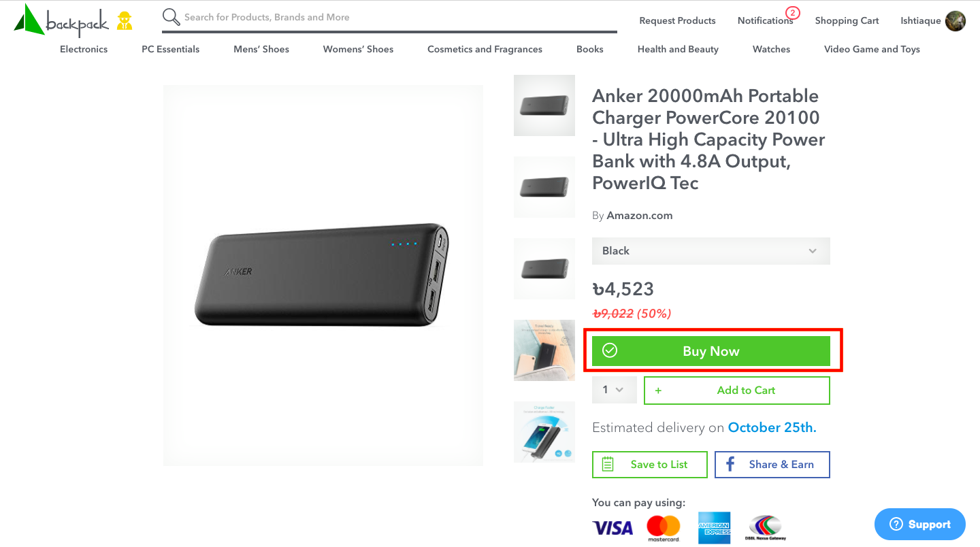This screenshot has height=547, width=980.
Task: Open the Black color dropdown
Action: (x=711, y=251)
